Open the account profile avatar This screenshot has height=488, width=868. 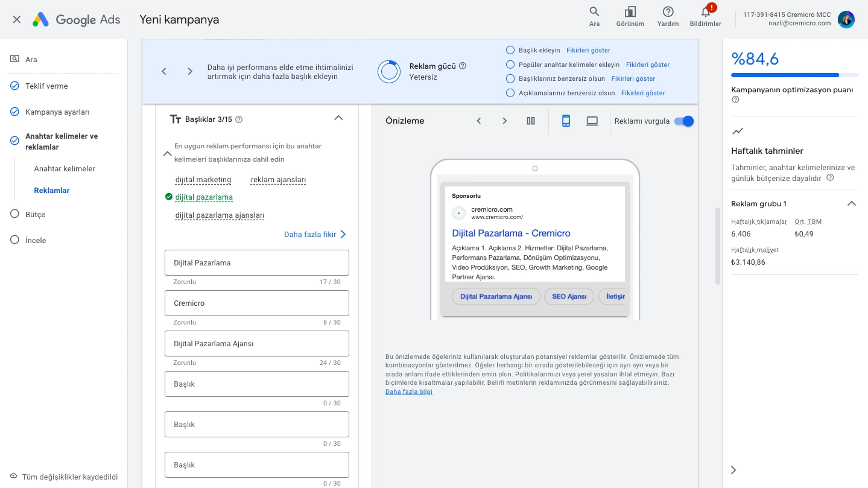click(x=846, y=19)
